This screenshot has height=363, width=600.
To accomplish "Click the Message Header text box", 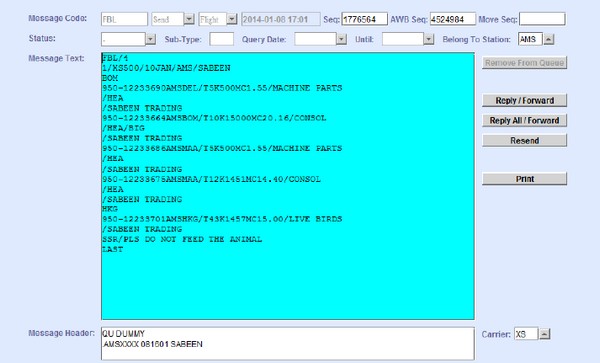I will tap(288, 343).
